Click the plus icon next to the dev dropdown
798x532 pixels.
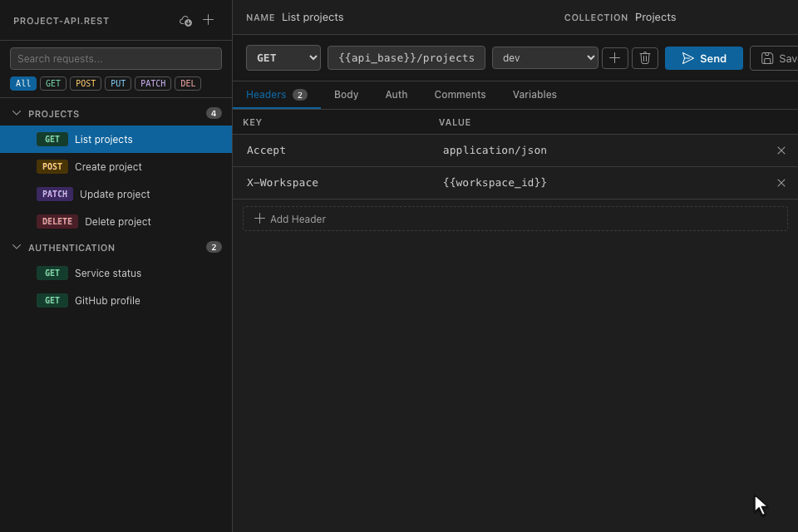point(615,58)
